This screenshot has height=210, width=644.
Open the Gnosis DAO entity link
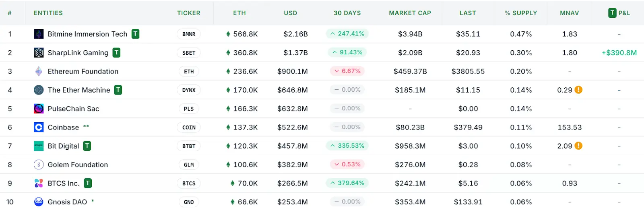67,202
